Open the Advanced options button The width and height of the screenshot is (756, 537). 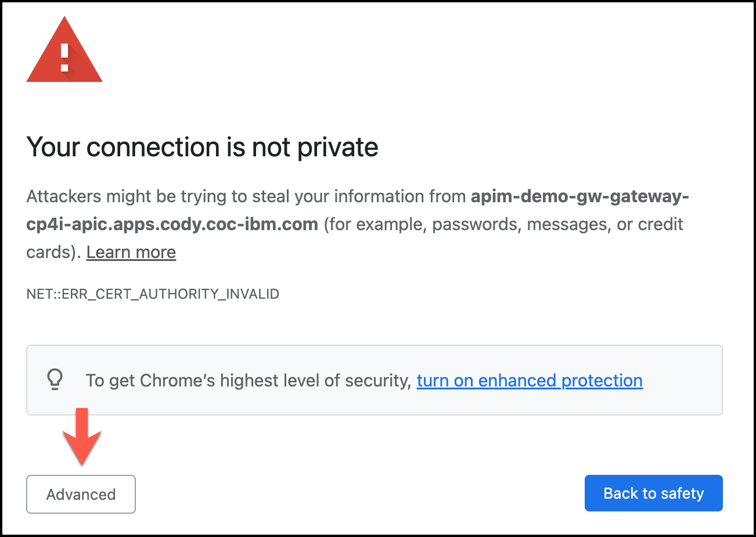click(81, 495)
